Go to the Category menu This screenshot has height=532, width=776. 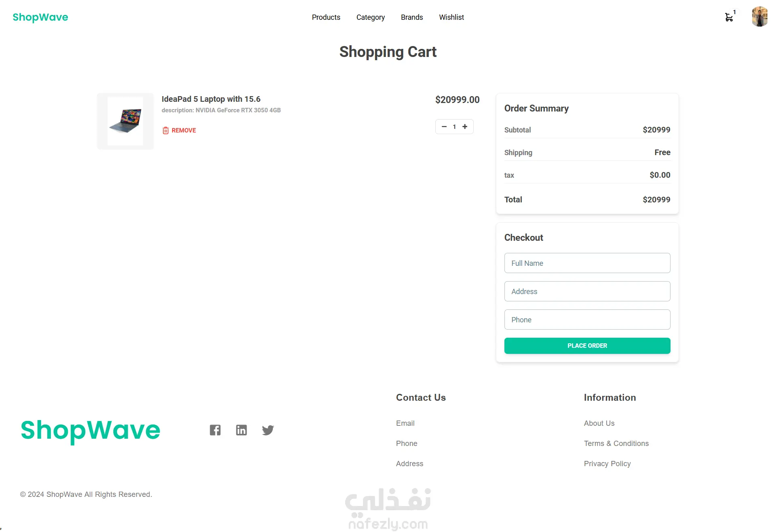[x=370, y=17]
